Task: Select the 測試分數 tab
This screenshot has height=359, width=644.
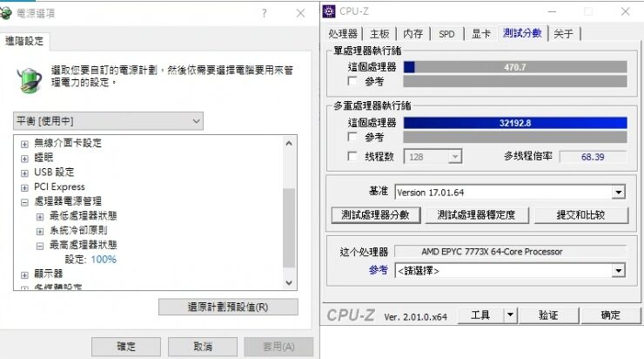Action: pyautogui.click(x=522, y=33)
